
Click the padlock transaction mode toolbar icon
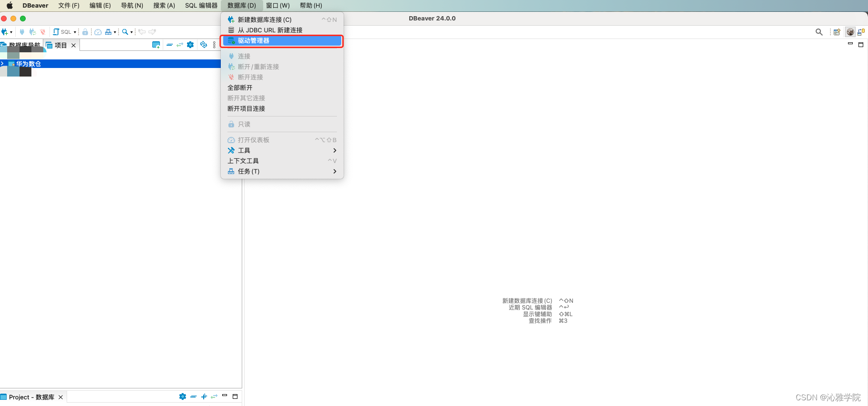click(85, 32)
